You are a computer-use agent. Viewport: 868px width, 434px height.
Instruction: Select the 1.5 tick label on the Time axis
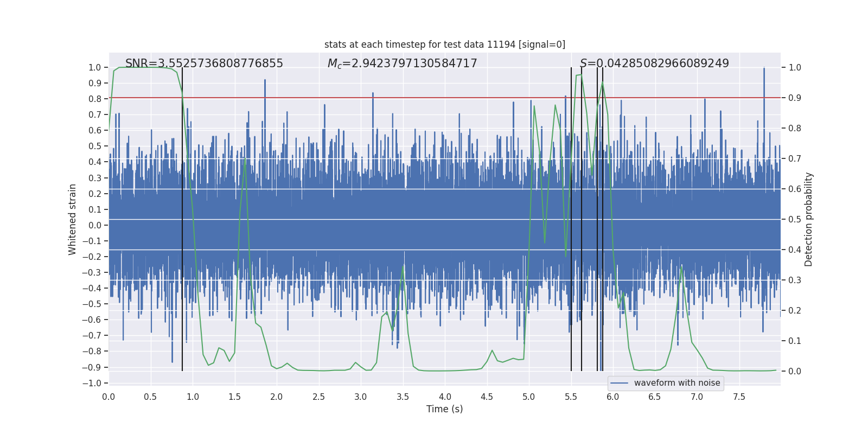[234, 397]
